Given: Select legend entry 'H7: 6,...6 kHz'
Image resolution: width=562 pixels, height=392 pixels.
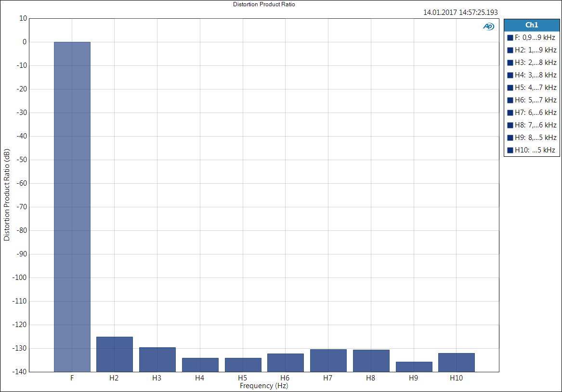Looking at the screenshot, I should (532, 113).
